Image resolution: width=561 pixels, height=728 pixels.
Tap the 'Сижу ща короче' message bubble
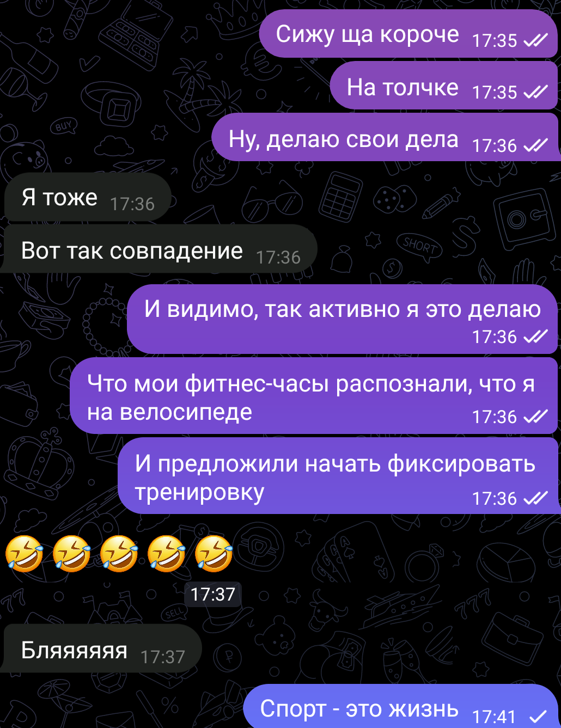(x=408, y=34)
